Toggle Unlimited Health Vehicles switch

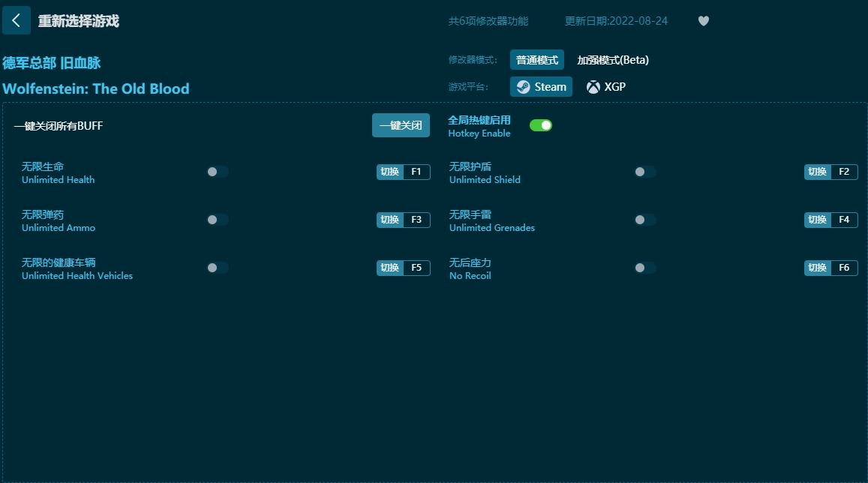point(218,268)
